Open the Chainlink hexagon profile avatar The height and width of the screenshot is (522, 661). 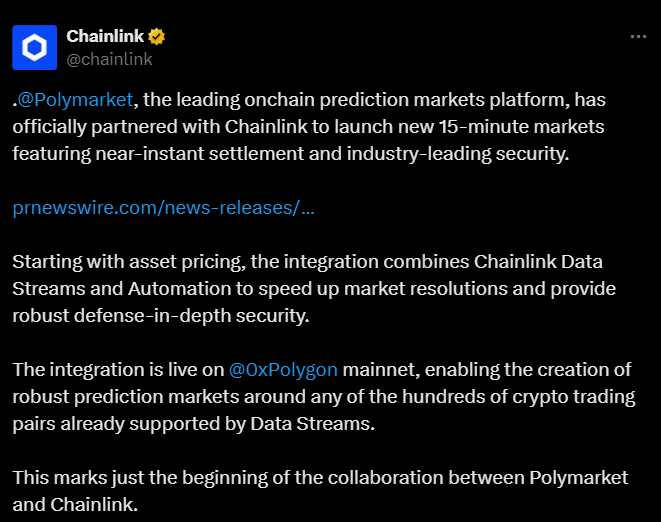tap(35, 47)
